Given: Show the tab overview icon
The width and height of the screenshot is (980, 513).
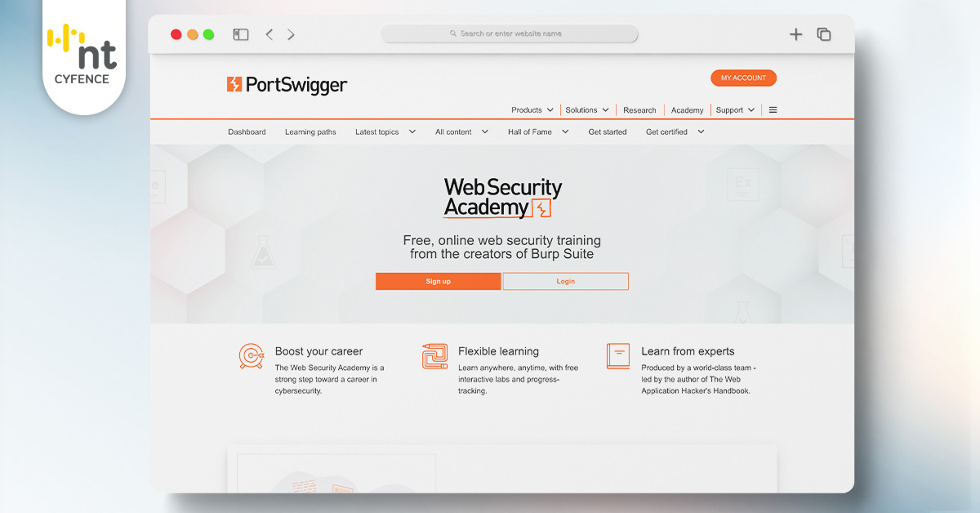Looking at the screenshot, I should (x=824, y=34).
